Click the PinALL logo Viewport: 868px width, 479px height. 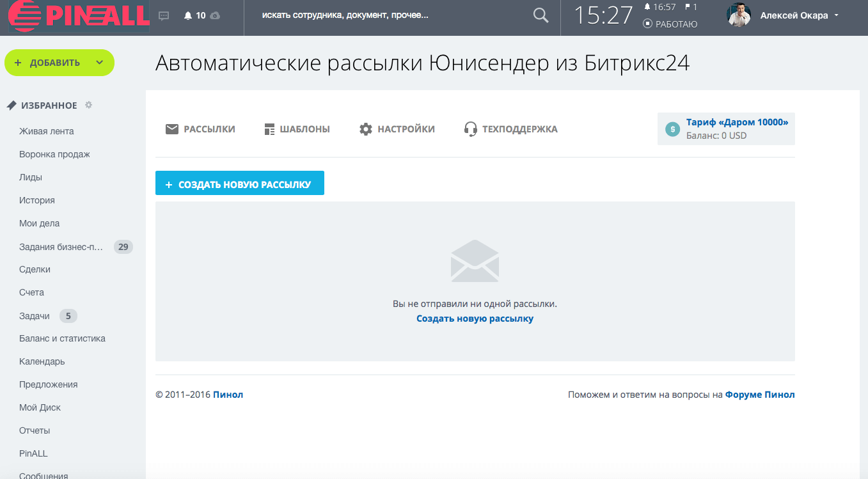pos(79,16)
